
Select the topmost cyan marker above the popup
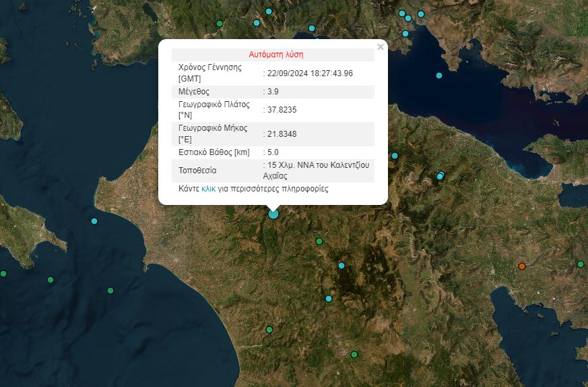(x=269, y=11)
